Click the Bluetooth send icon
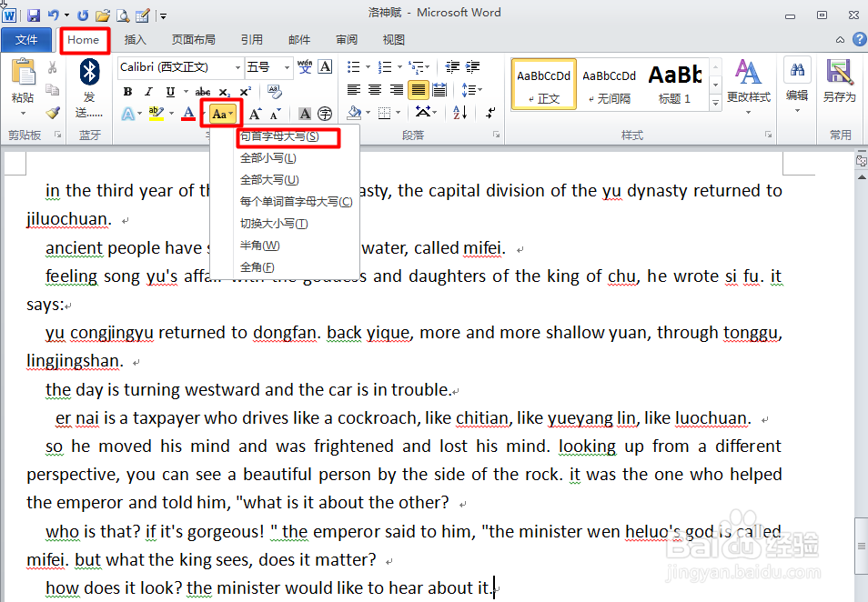868x602 pixels. [x=89, y=87]
